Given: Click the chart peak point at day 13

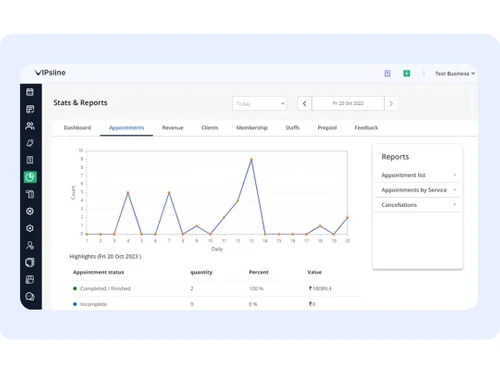Looking at the screenshot, I should 251,159.
